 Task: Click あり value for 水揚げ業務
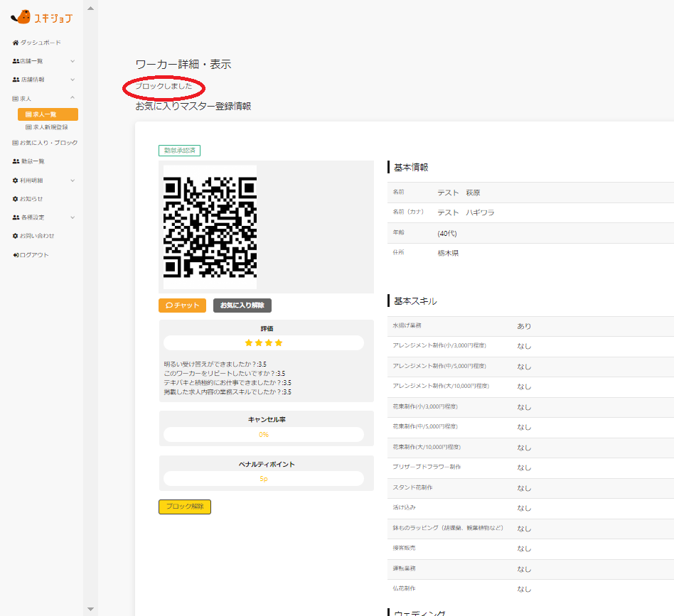point(524,326)
